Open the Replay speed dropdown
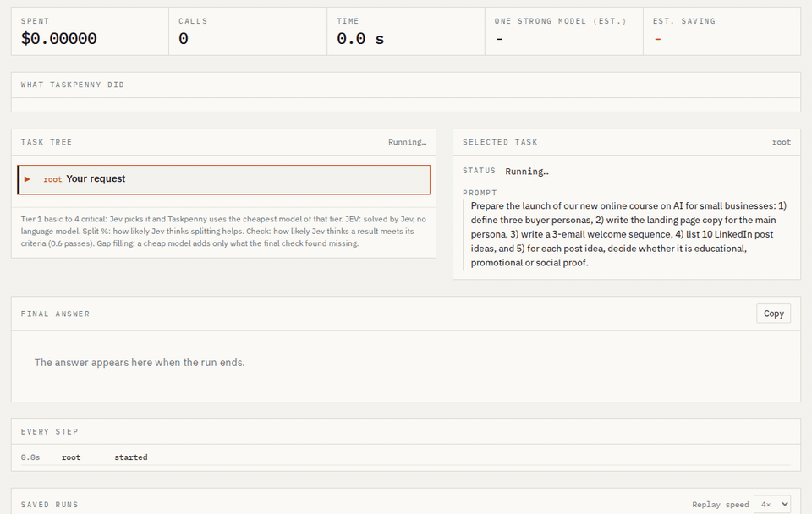 pos(772,504)
